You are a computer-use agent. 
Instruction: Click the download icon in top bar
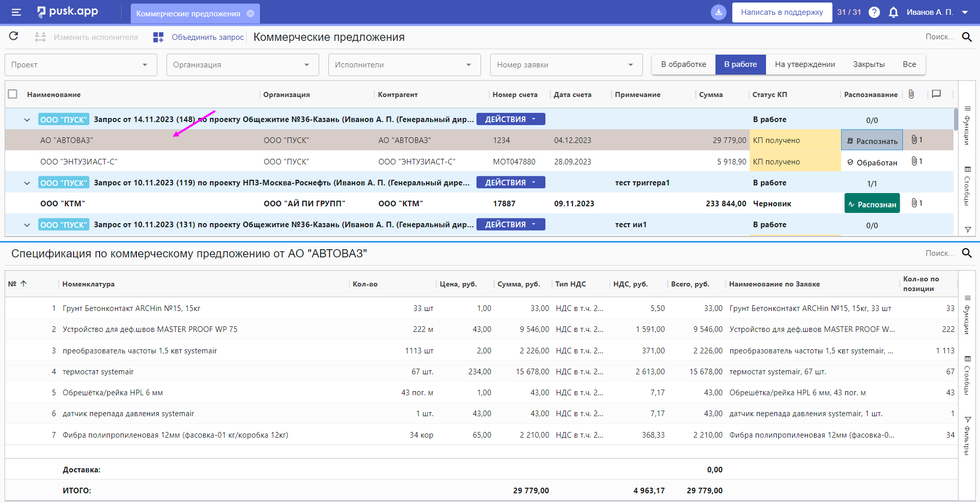[719, 12]
